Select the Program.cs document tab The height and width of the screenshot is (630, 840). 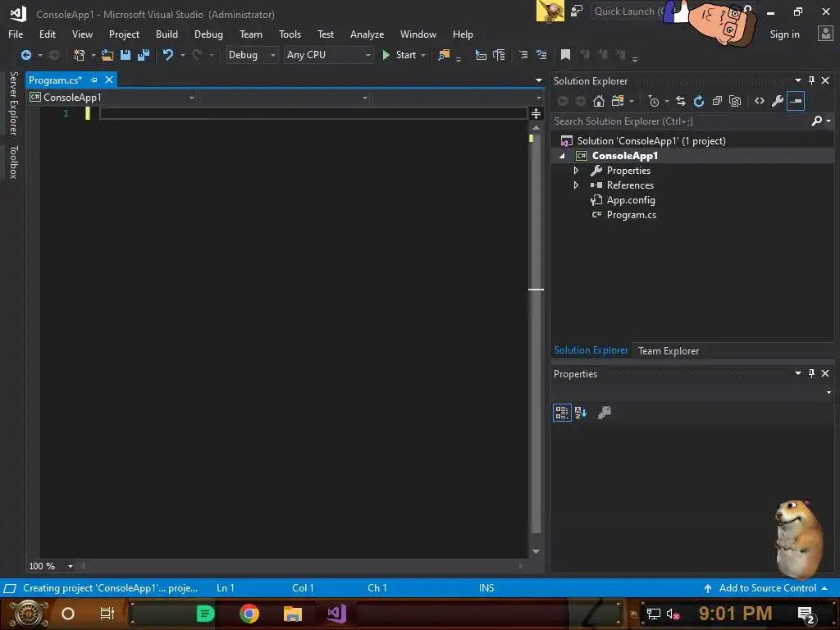55,80
